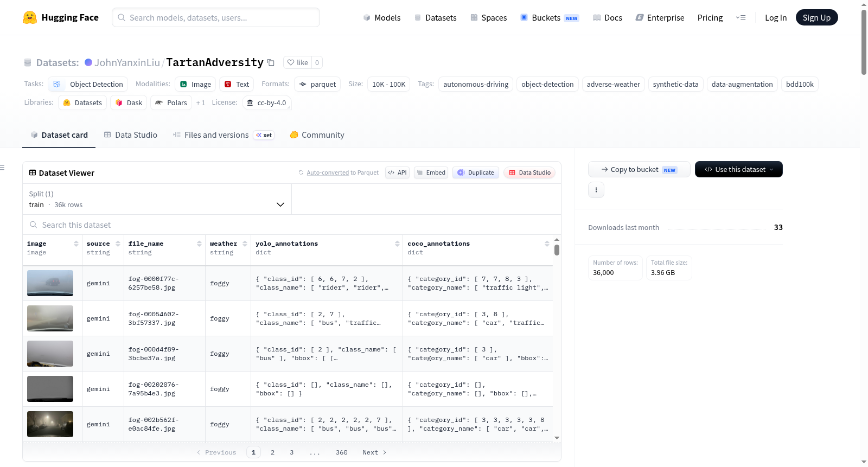The height and width of the screenshot is (467, 868).
Task: Open Docs in the navigation
Action: click(608, 17)
